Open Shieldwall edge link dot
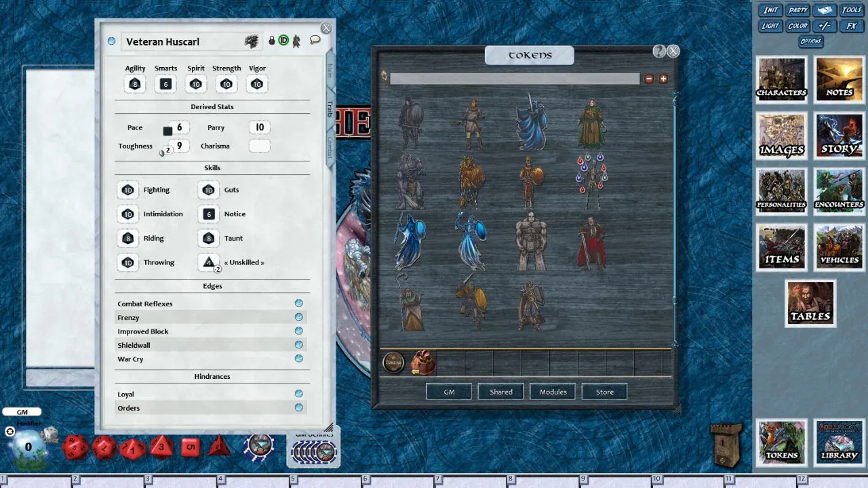Viewport: 868px width, 488px height. (x=298, y=345)
